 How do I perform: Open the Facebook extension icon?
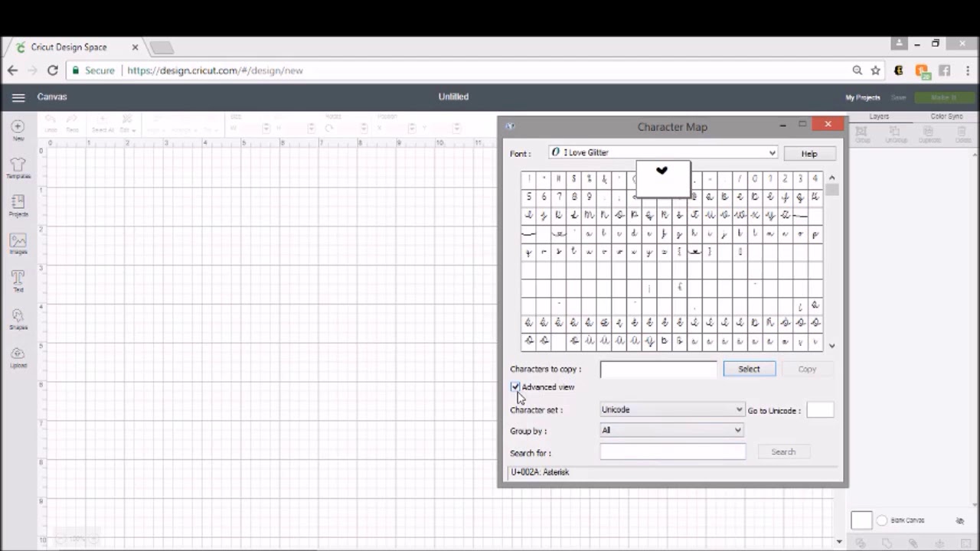(945, 70)
